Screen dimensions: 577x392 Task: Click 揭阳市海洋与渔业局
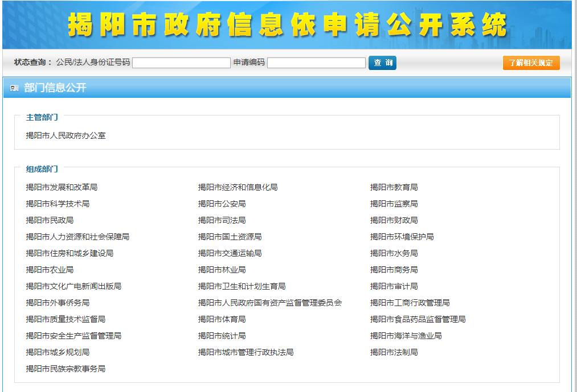click(x=406, y=336)
